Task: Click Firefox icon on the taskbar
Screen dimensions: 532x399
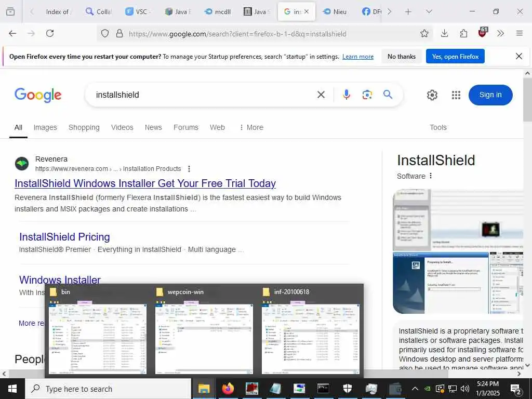Action: click(x=228, y=389)
